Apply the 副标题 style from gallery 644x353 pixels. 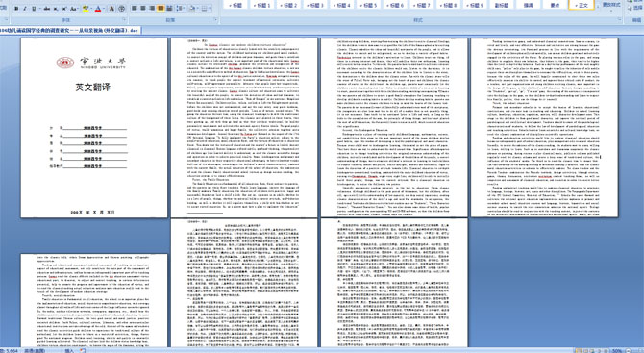click(x=502, y=5)
